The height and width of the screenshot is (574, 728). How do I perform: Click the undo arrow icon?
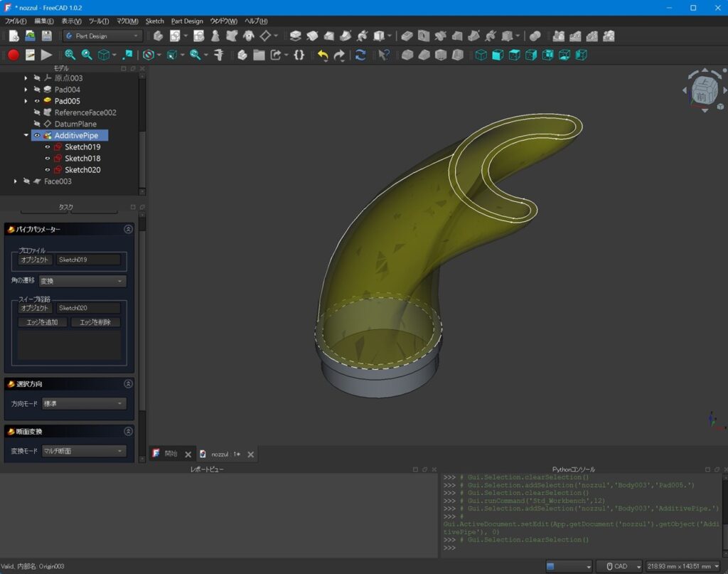323,55
